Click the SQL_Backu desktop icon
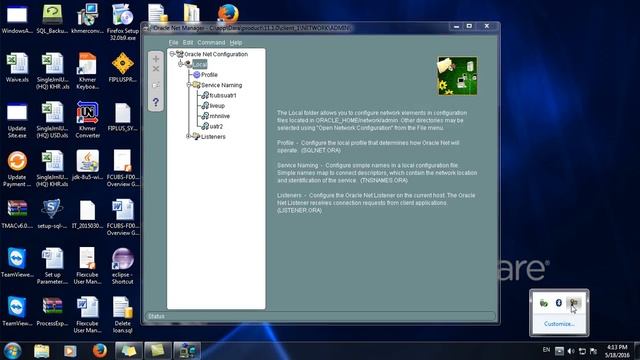 tap(52, 18)
